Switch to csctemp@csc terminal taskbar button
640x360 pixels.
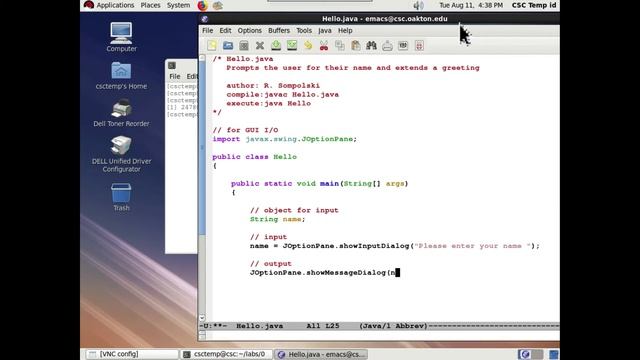[227, 354]
